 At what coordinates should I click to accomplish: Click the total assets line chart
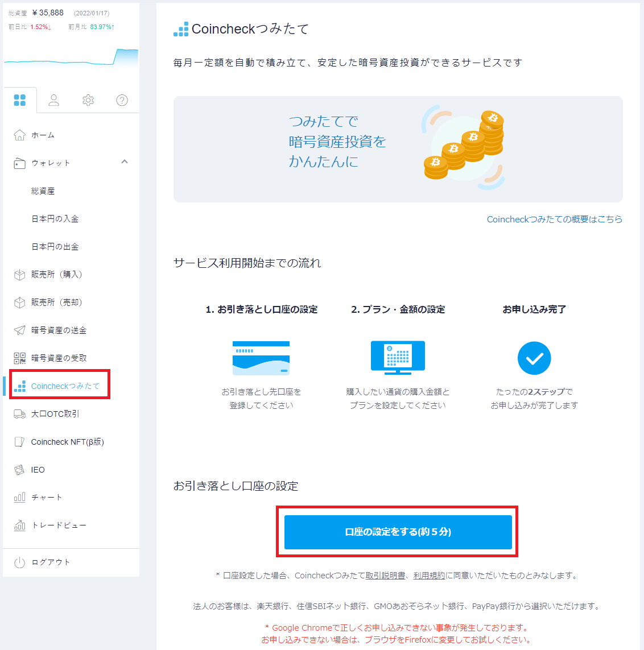coord(71,58)
